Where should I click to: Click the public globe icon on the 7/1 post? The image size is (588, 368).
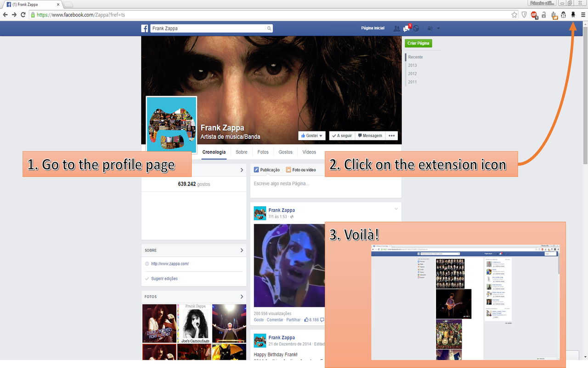(292, 217)
